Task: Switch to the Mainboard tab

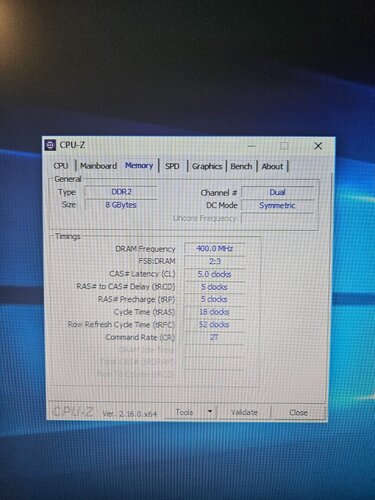Action: pyautogui.click(x=98, y=166)
